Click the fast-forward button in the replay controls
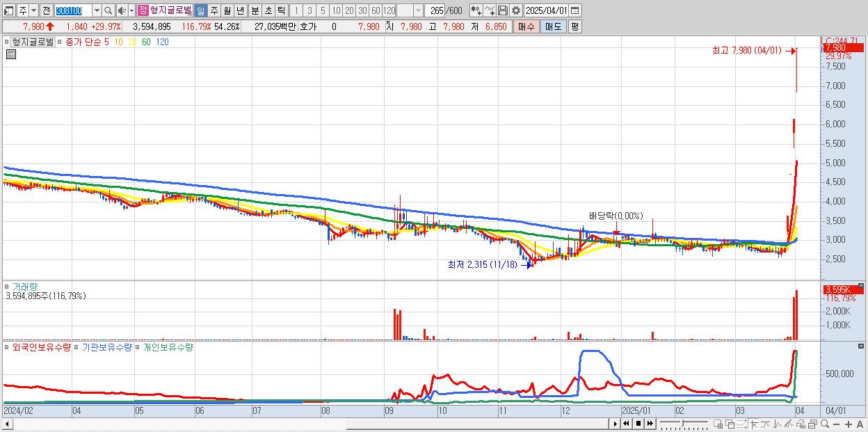868x432 pixels. click(x=650, y=424)
